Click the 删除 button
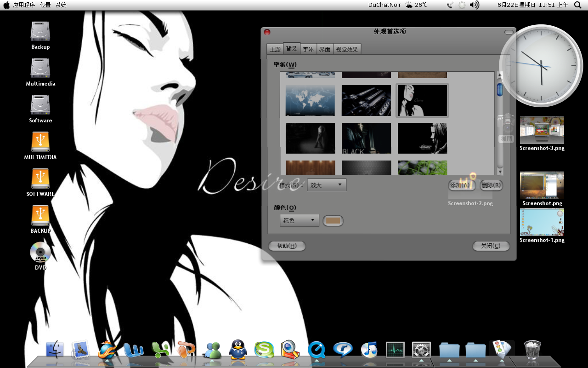The height and width of the screenshot is (368, 588). pos(491,185)
